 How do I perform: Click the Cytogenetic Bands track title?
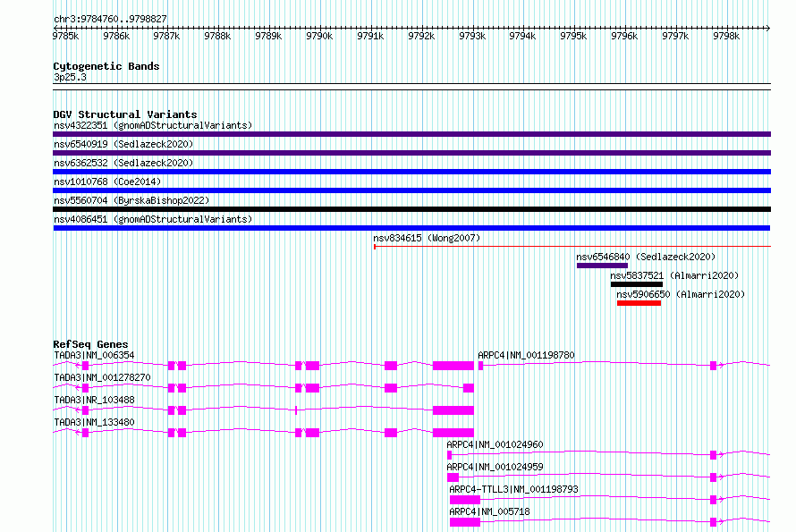(x=106, y=66)
